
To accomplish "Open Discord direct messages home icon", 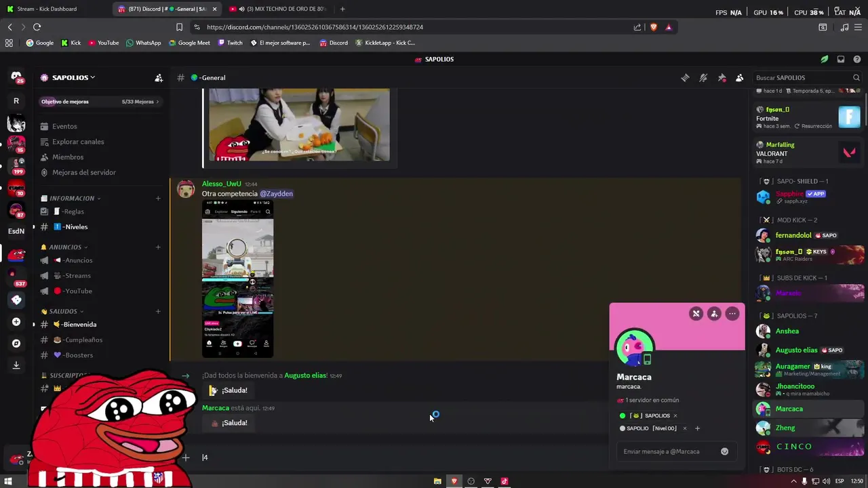I will [16, 77].
